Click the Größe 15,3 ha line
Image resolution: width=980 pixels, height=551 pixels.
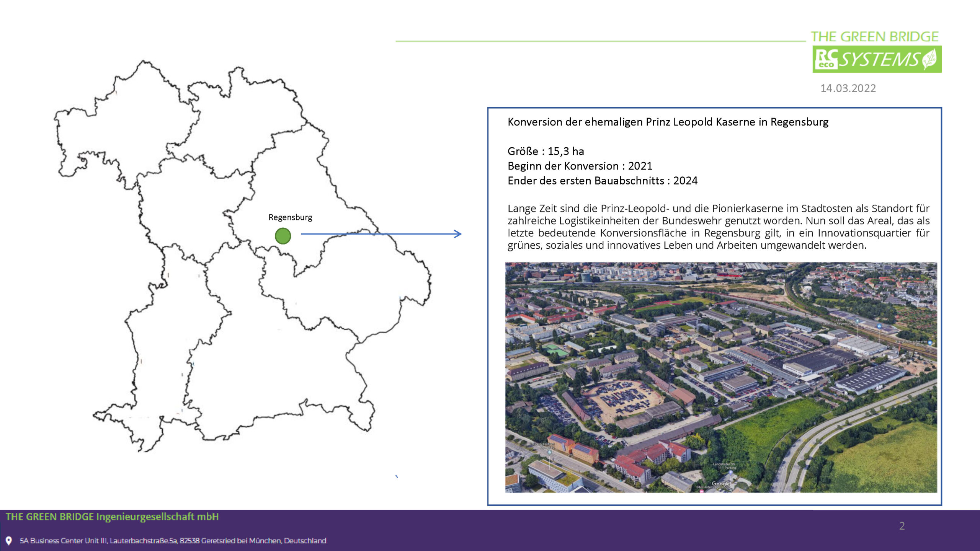click(x=546, y=151)
